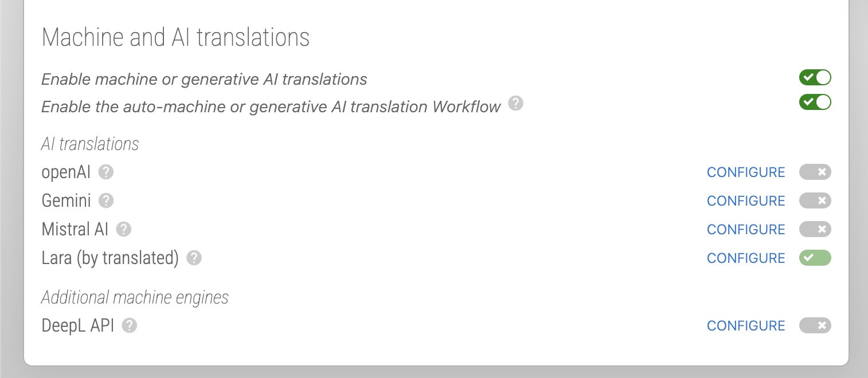Disable machine or generative AI translations
Viewport: 868px width, 378px height.
(815, 77)
